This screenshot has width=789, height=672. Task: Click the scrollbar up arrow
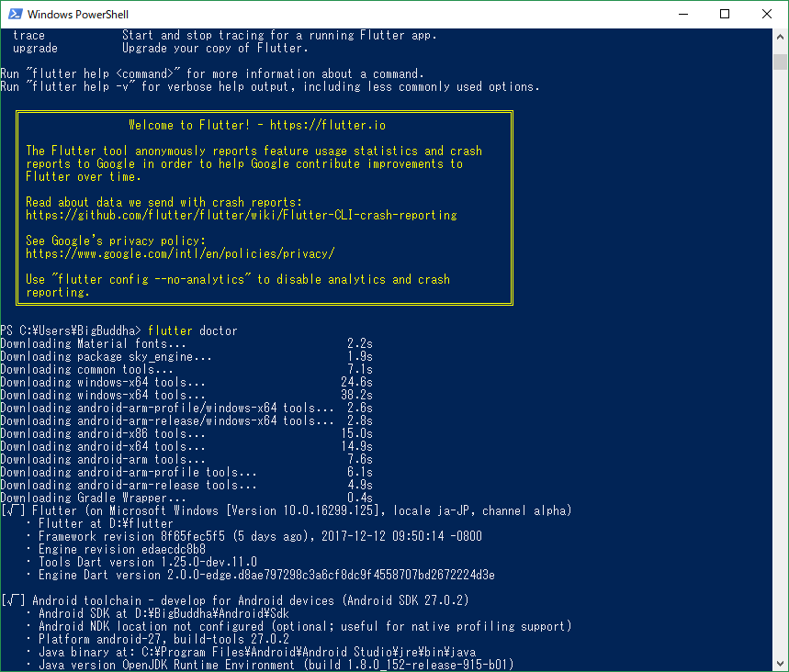(x=780, y=37)
